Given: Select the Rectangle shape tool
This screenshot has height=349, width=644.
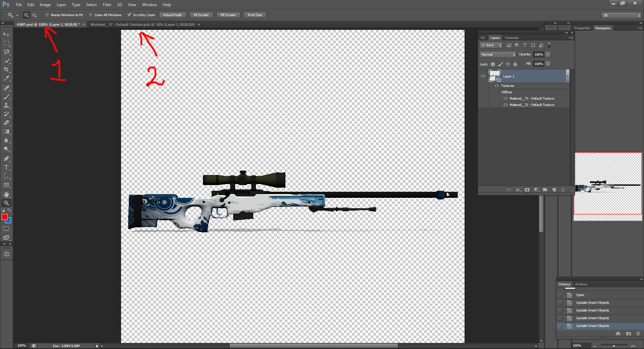Looking at the screenshot, I should coord(6,185).
